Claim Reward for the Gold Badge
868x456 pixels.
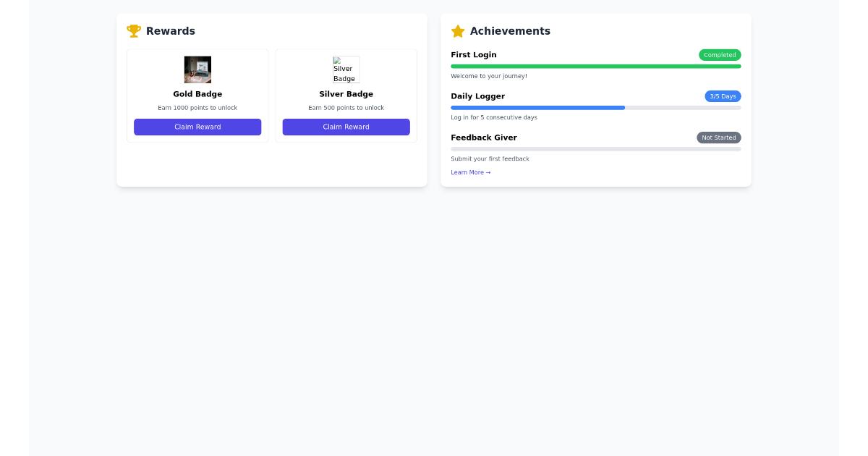(x=197, y=127)
